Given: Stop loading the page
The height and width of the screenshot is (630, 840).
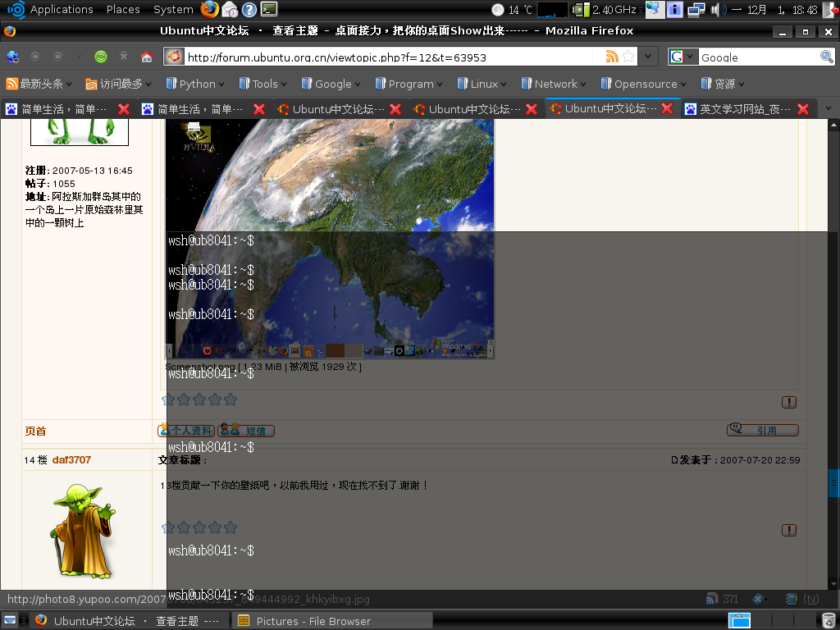Looking at the screenshot, I should point(124,57).
